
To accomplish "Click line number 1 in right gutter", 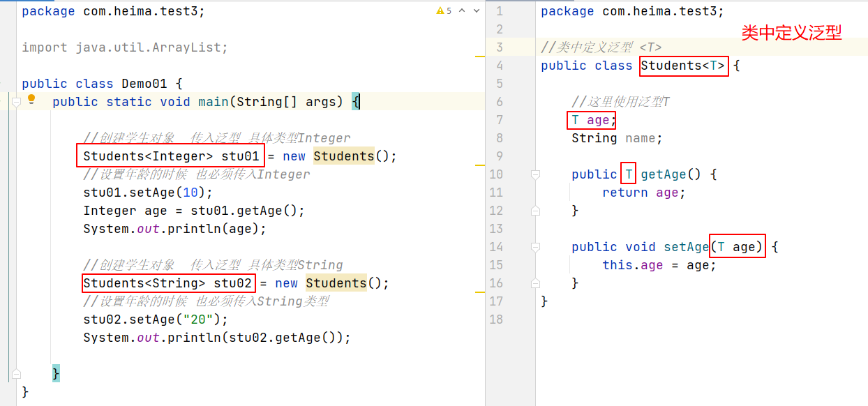I will (499, 11).
